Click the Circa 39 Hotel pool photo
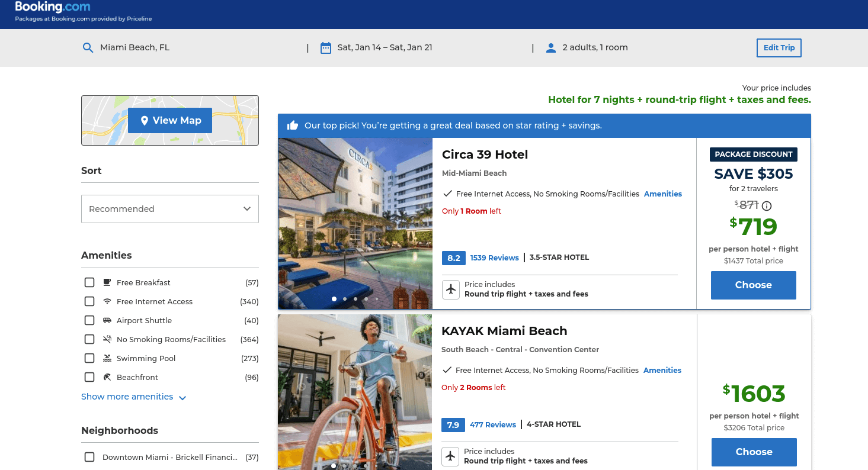Image resolution: width=868 pixels, height=470 pixels. coord(355,224)
